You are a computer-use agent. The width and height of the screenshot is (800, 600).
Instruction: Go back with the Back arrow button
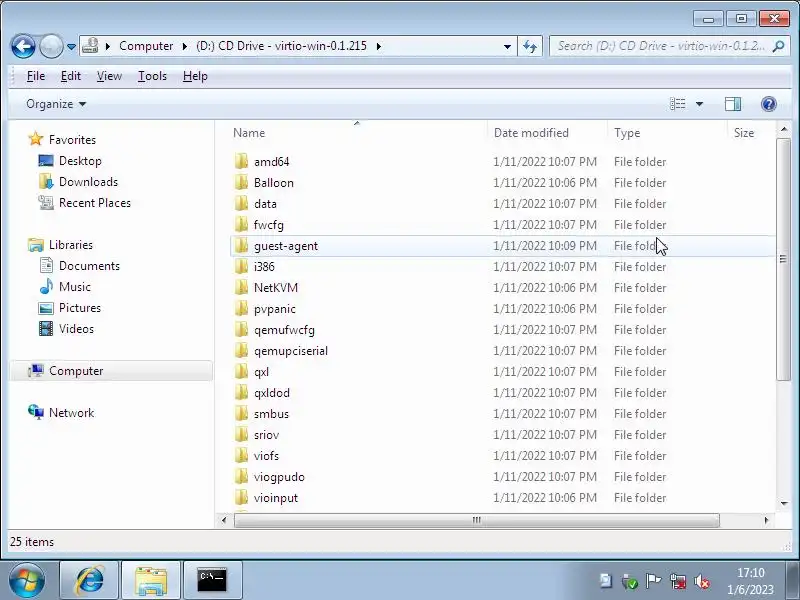tap(23, 46)
